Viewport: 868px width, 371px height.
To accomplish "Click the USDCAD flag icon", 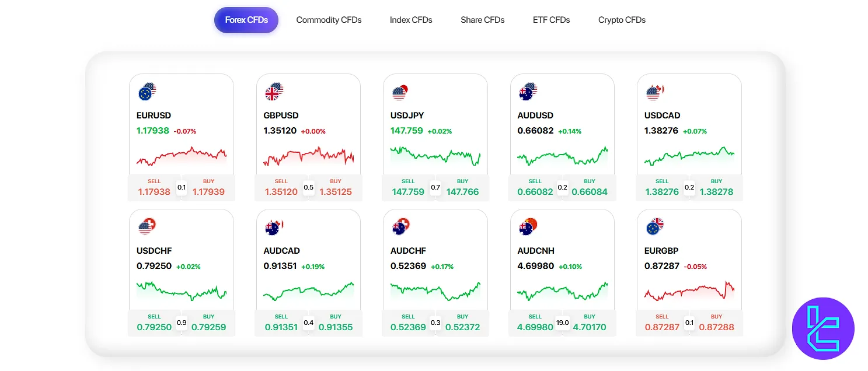I will point(654,92).
